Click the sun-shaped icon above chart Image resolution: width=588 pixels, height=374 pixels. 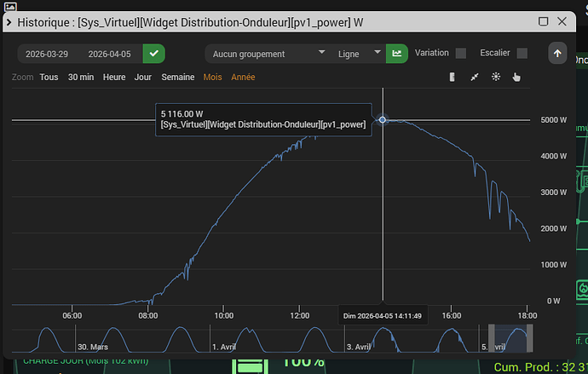point(496,77)
